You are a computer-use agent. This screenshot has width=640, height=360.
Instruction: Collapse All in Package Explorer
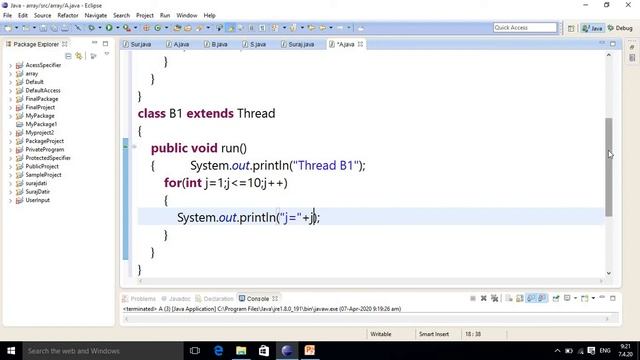(x=68, y=56)
